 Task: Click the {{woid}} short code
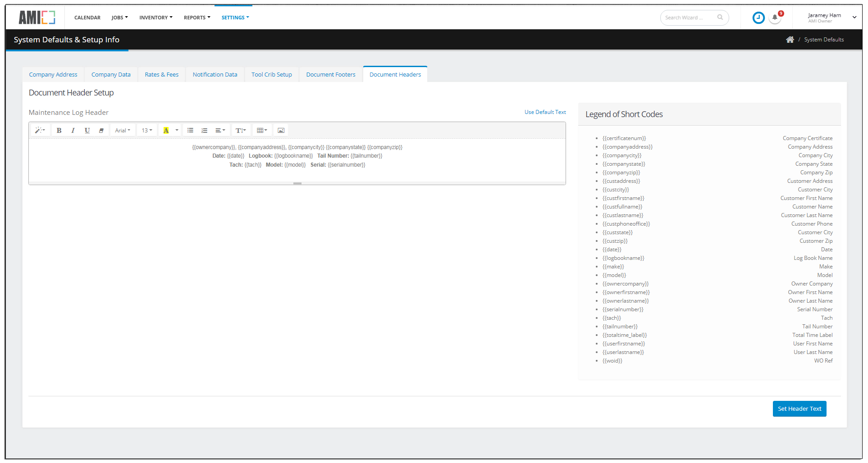[x=612, y=361]
